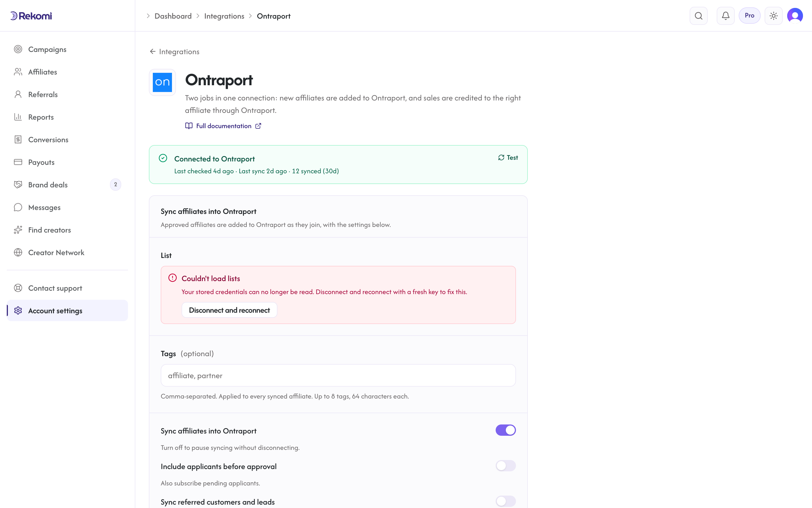Click the Ontraport breadcrumb current page

[x=274, y=16]
